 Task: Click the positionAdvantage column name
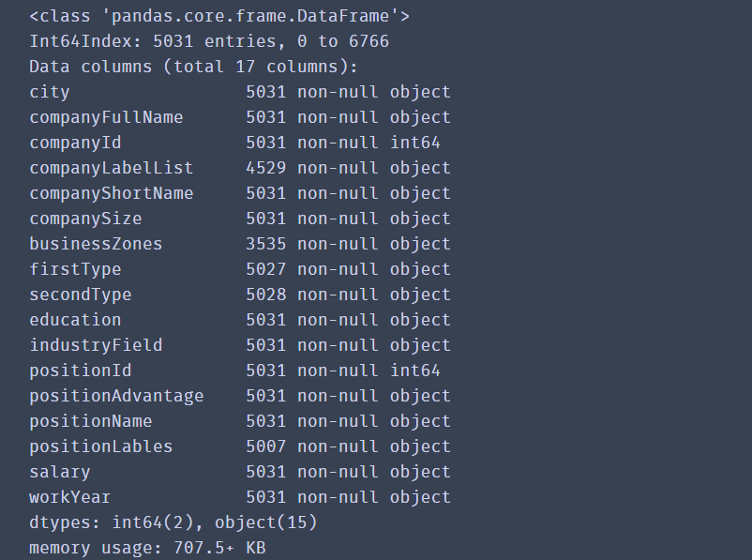pos(116,397)
